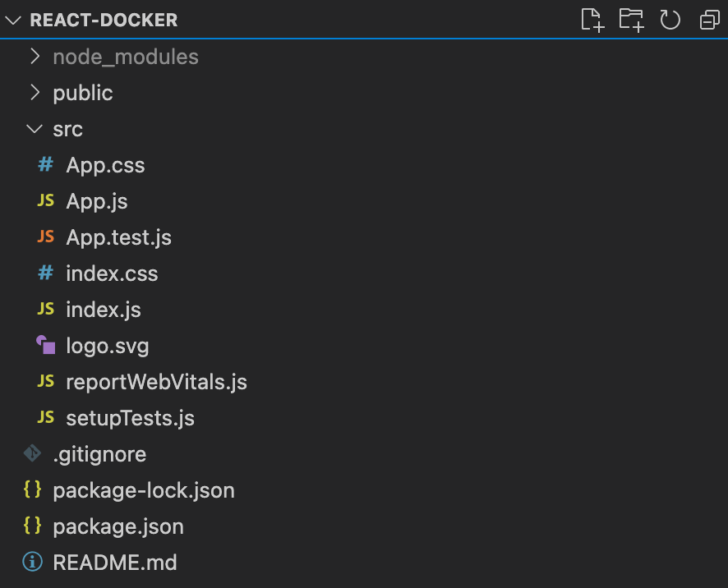
Task: Collapse the src folder
Action: coord(34,128)
